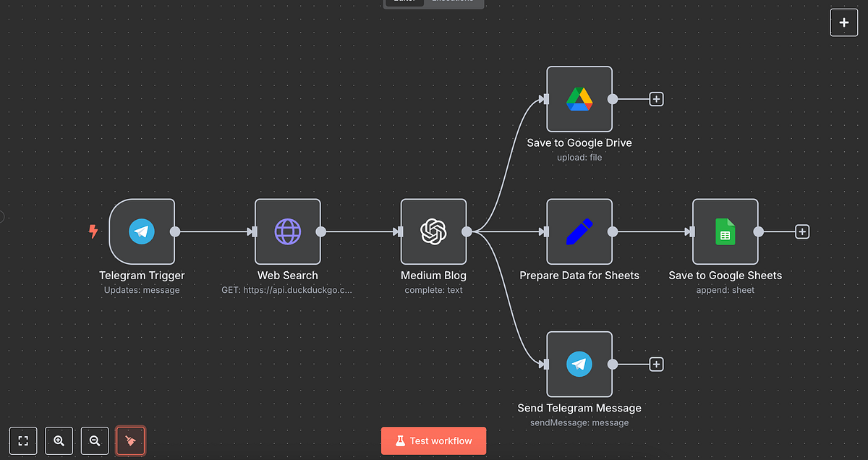This screenshot has height=460, width=868.
Task: Open the Web Search node
Action: tap(287, 231)
